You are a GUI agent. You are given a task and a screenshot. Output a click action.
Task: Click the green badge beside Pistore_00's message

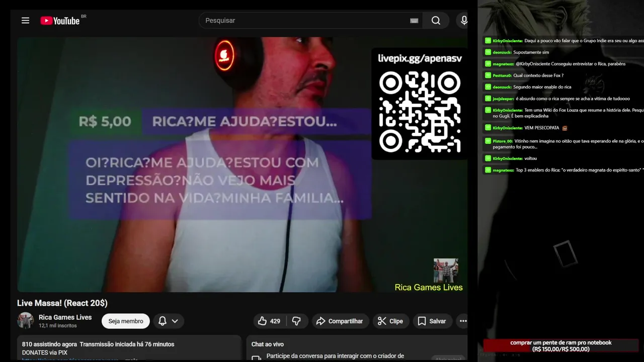(x=488, y=141)
